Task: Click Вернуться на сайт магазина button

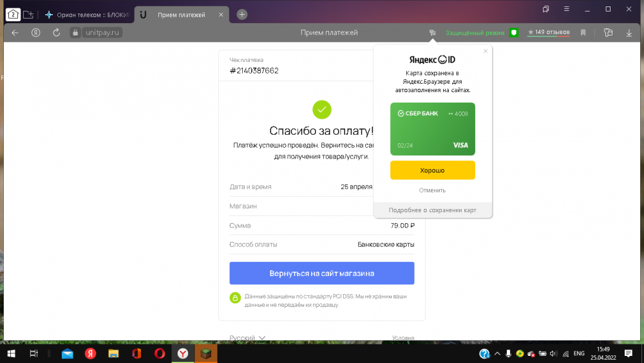Action: pyautogui.click(x=321, y=273)
